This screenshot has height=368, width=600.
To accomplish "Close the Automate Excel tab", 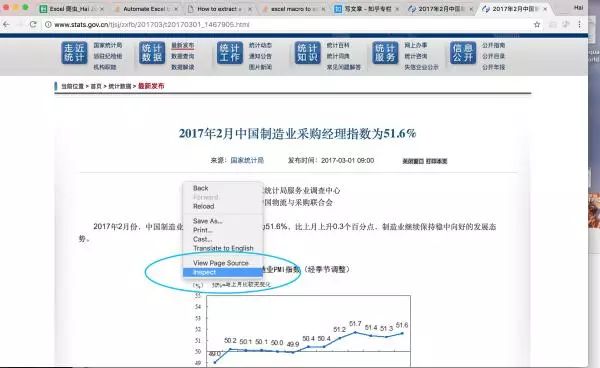I will tap(176, 9).
